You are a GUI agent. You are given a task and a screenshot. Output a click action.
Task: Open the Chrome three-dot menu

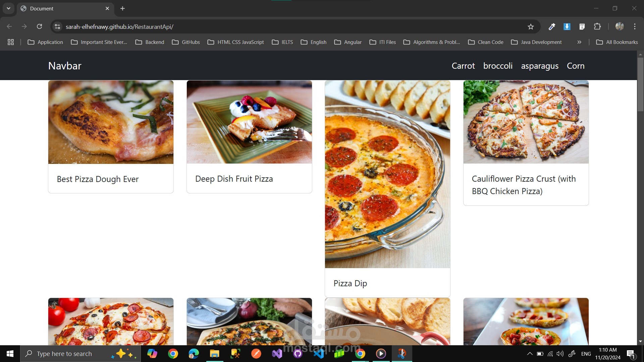(635, 26)
